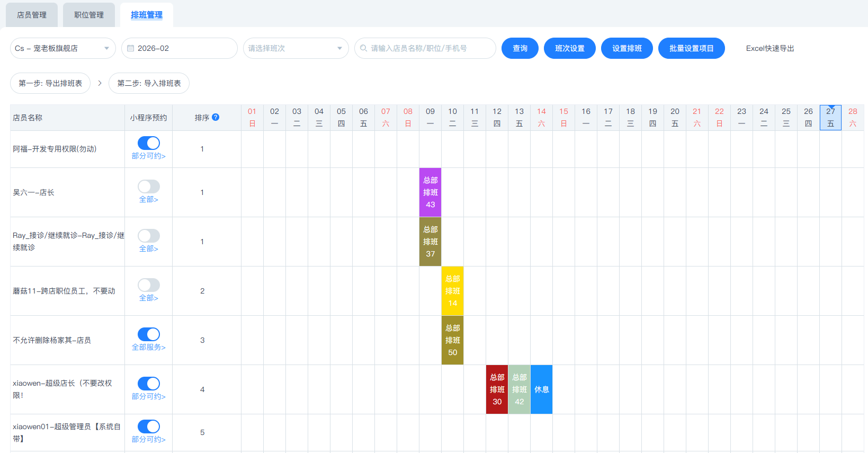Viewport: 868px width, 453px height.
Task: Click the staff name search input field
Action: click(x=429, y=48)
